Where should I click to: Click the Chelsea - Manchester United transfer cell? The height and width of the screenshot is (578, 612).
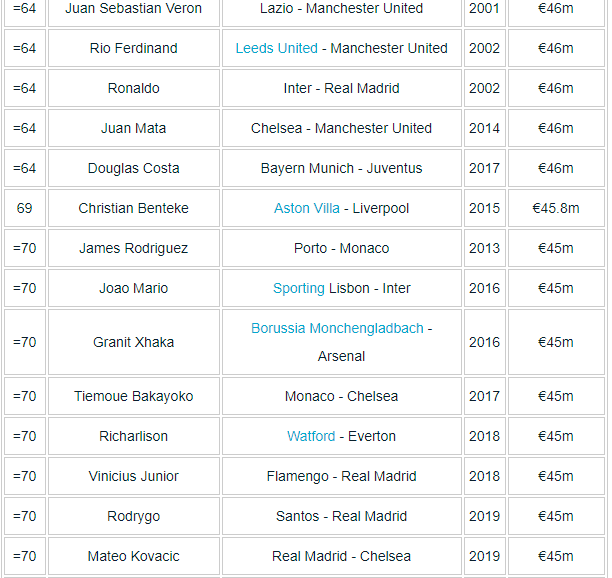(341, 128)
